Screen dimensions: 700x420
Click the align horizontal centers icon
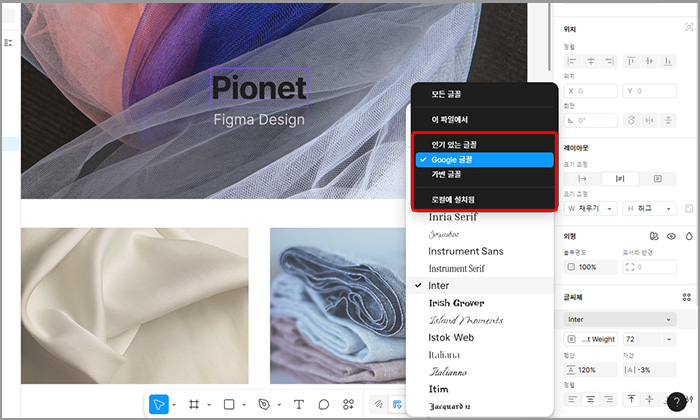pyautogui.click(x=591, y=61)
